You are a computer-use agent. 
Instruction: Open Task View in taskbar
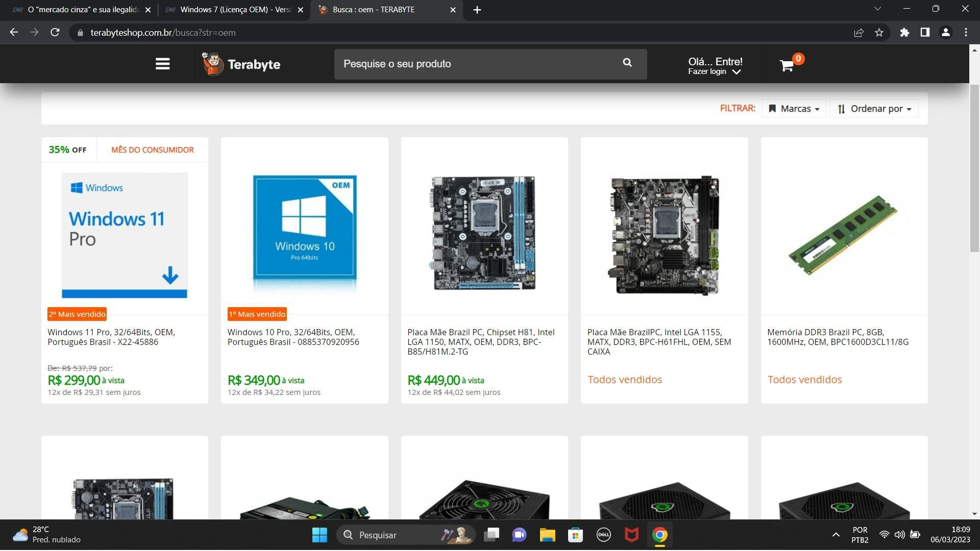pyautogui.click(x=492, y=535)
